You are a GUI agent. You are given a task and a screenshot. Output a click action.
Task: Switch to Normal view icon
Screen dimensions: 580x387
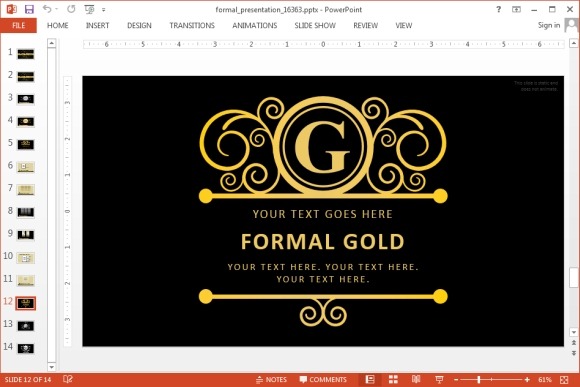[370, 380]
